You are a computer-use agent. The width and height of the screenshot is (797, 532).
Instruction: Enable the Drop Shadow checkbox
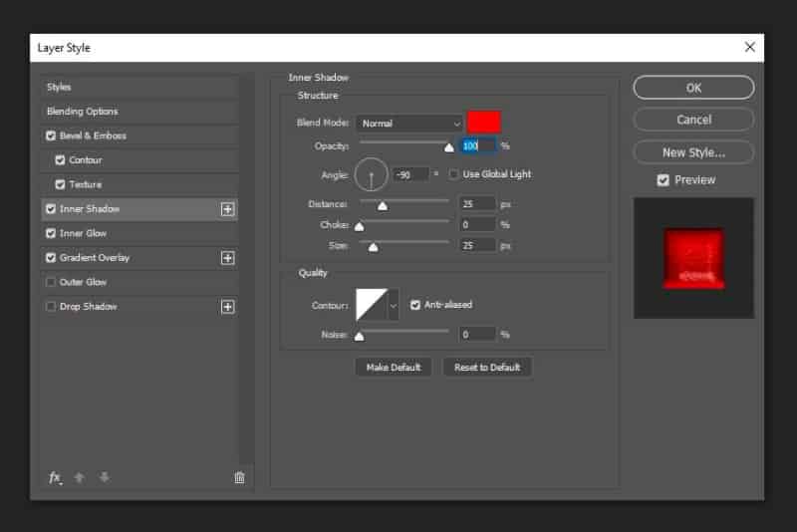pyautogui.click(x=51, y=307)
